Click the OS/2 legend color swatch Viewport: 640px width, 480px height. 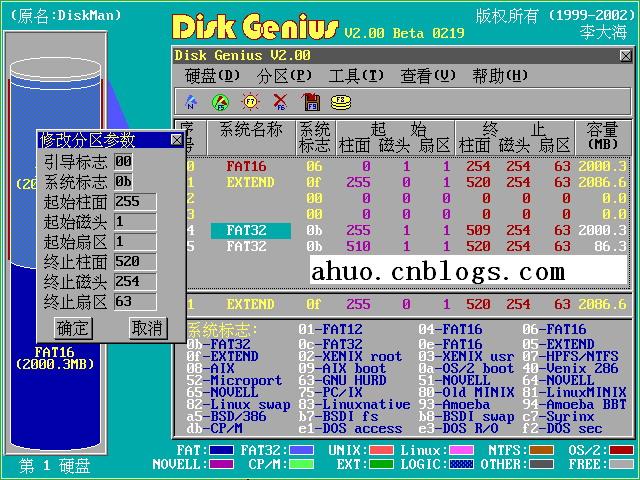pos(621,450)
